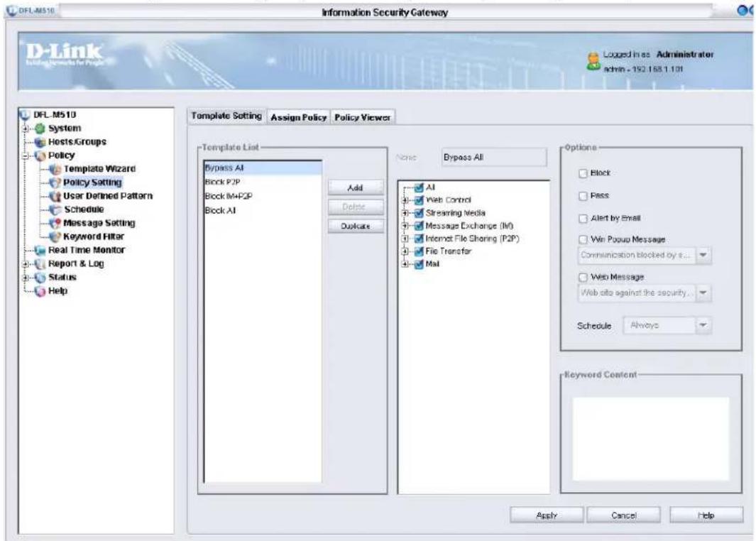The width and height of the screenshot is (756, 541).
Task: Collapse the Policy tree node
Action: pyautogui.click(x=26, y=155)
